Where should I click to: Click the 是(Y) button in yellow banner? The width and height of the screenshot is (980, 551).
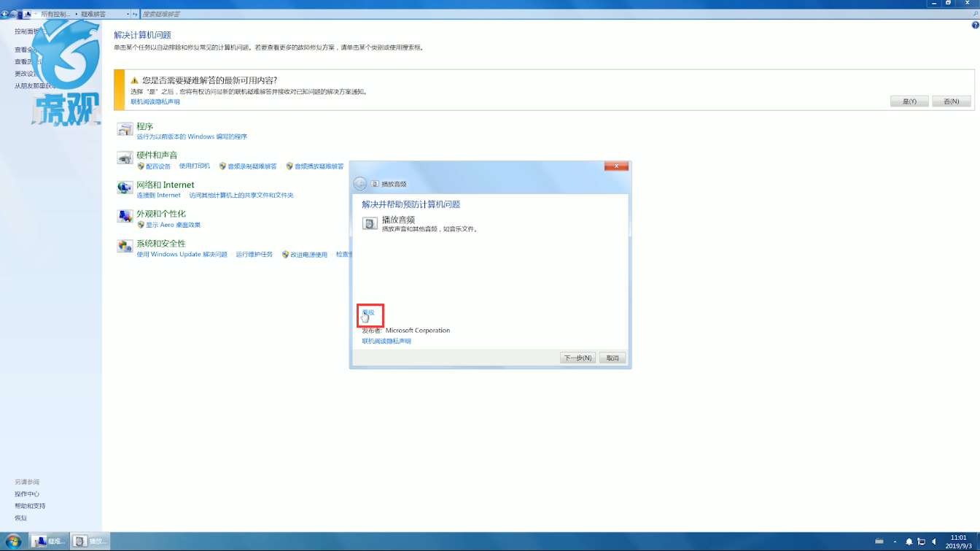[909, 101]
